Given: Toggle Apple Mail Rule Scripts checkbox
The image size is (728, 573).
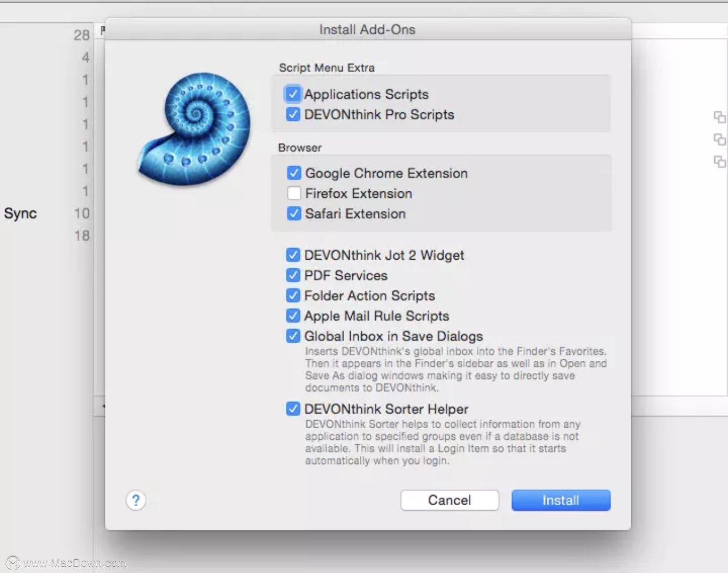Looking at the screenshot, I should coord(293,316).
